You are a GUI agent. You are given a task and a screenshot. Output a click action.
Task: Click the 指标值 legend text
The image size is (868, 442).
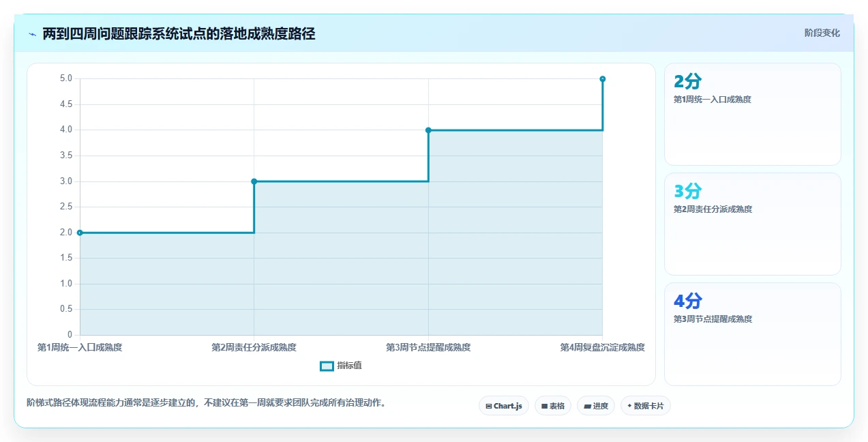pos(349,366)
